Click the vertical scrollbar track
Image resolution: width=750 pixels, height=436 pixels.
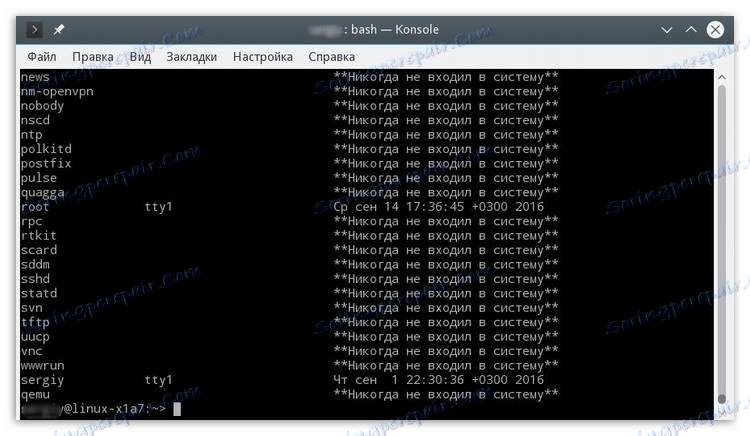click(x=722, y=244)
